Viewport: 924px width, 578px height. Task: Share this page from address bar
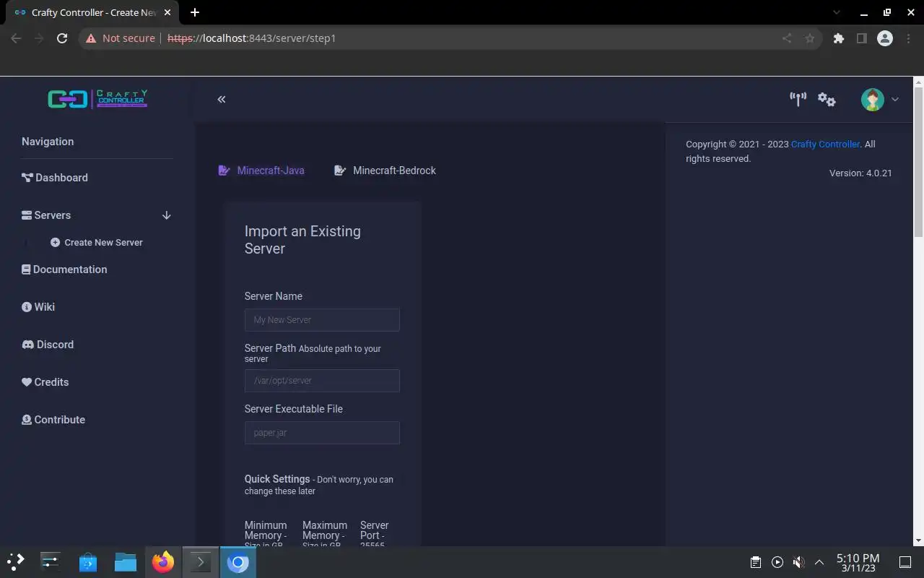tap(787, 38)
